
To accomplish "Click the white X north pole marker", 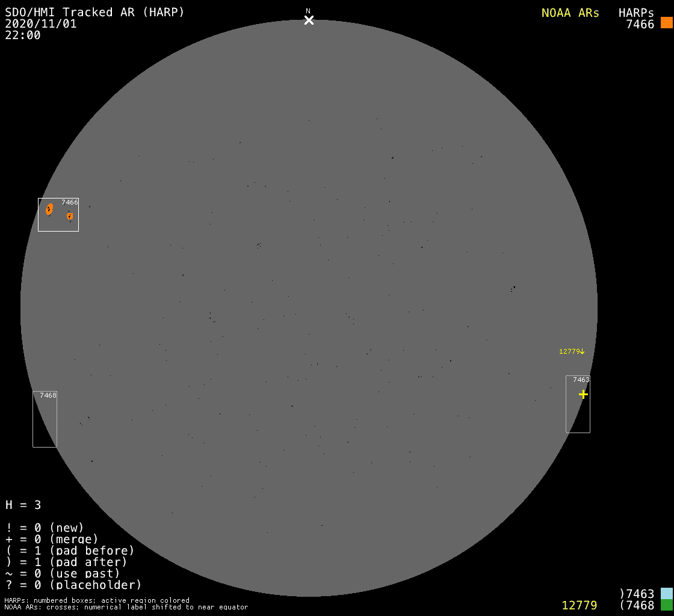I will pos(309,20).
